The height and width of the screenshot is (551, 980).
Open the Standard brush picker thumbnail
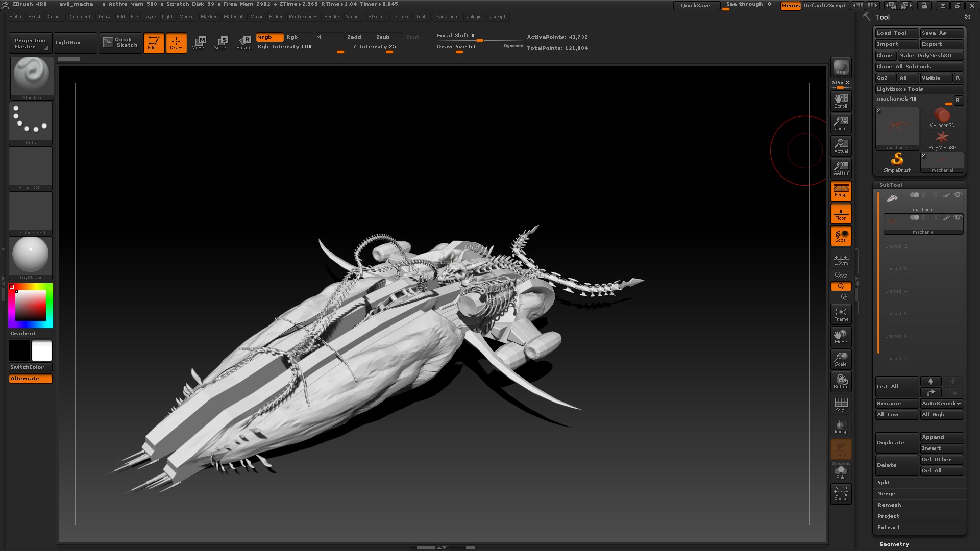(32, 77)
